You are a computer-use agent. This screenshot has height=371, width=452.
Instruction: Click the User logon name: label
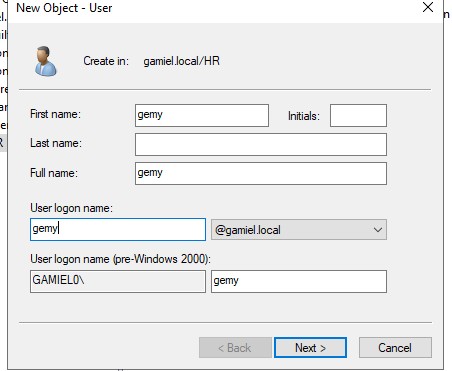(71, 208)
